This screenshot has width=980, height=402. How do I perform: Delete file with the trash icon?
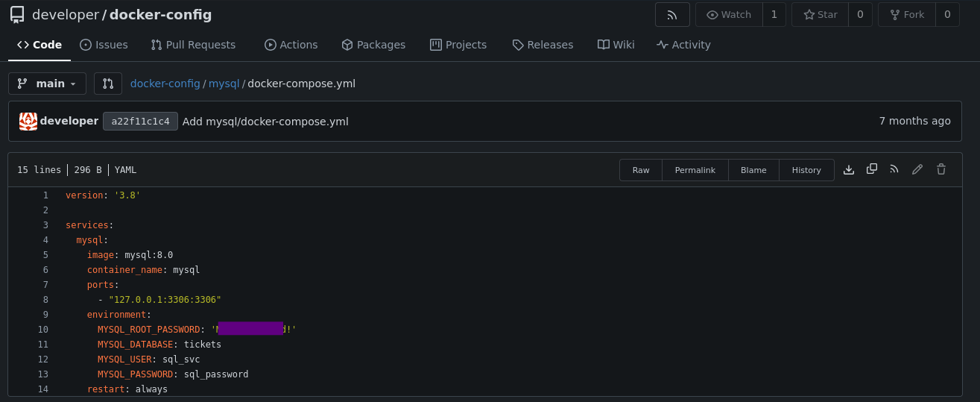click(x=941, y=170)
